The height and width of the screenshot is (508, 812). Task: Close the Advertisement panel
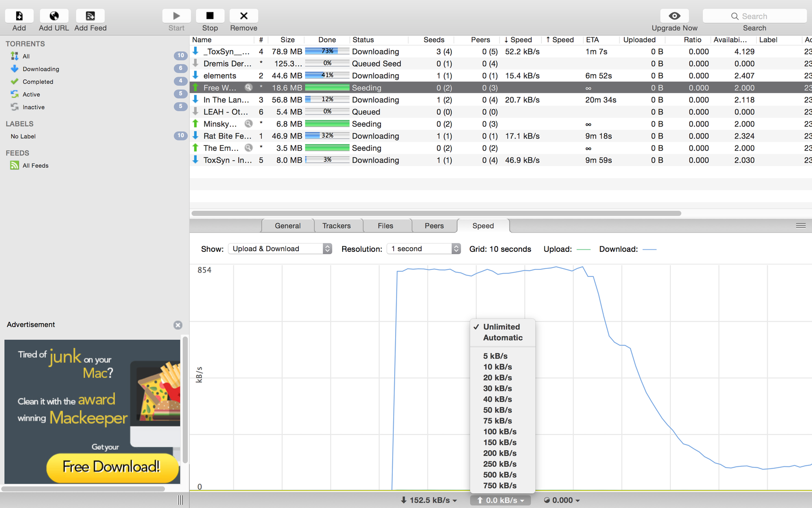point(178,325)
